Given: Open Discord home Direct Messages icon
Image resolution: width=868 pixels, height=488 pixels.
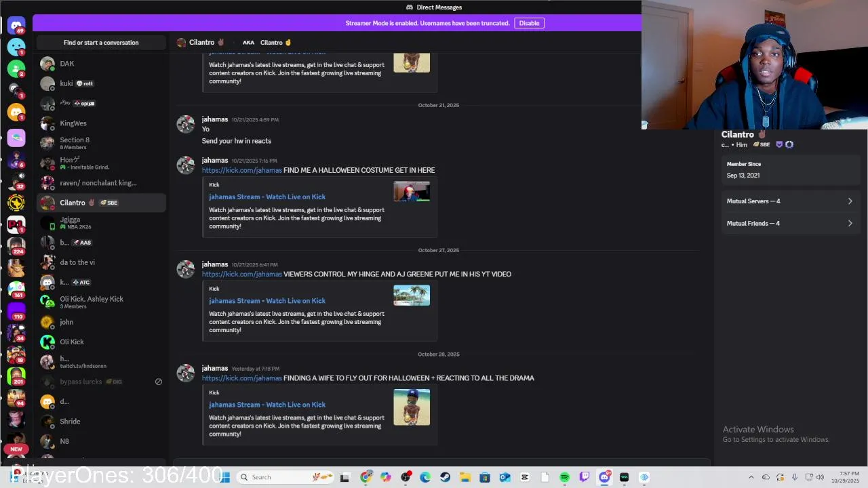Looking at the screenshot, I should pyautogui.click(x=16, y=25).
